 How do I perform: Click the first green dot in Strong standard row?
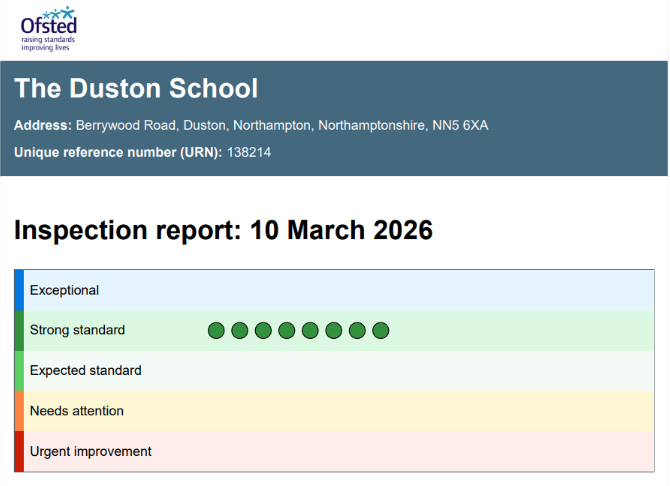click(x=216, y=330)
